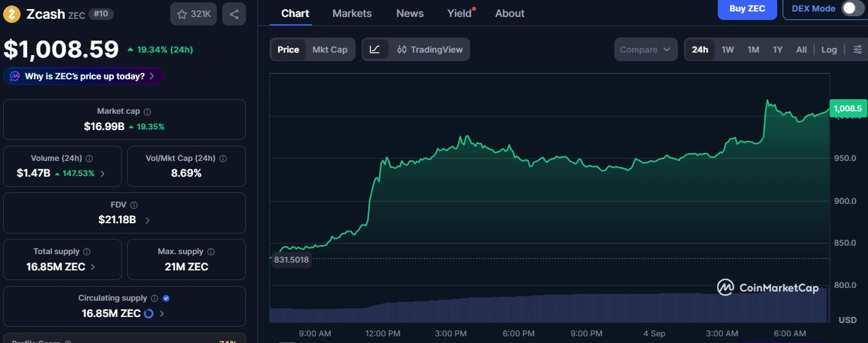Click the $1,008.59 price
Screen dimensions: 868x343
[61, 49]
